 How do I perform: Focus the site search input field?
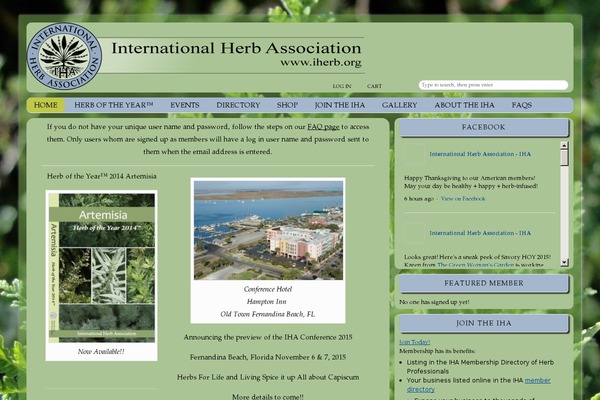pyautogui.click(x=493, y=85)
